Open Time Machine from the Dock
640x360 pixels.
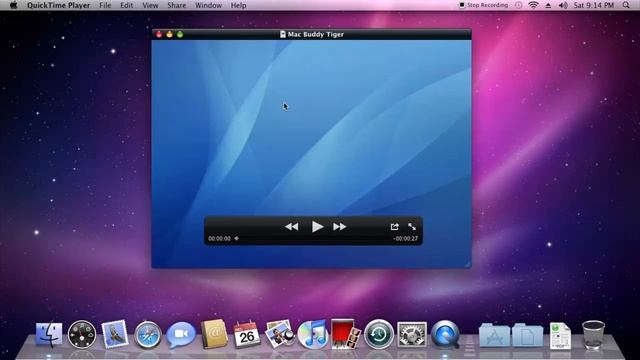click(379, 335)
